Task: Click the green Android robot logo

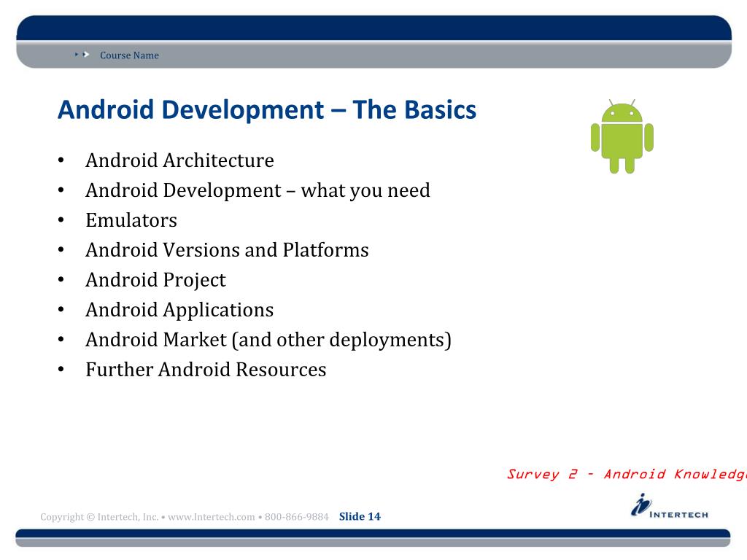Action: pos(622,136)
